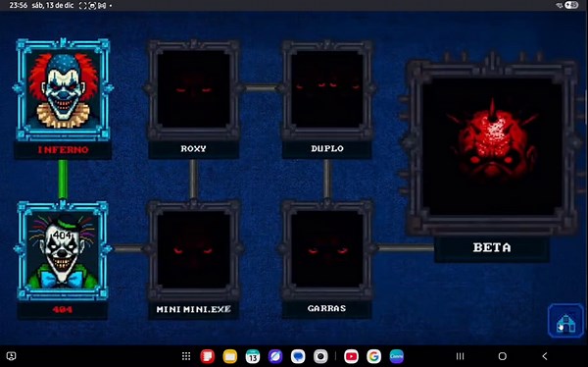Choose the locked Garras character frame
This screenshot has height=367, width=588.
[327, 250]
